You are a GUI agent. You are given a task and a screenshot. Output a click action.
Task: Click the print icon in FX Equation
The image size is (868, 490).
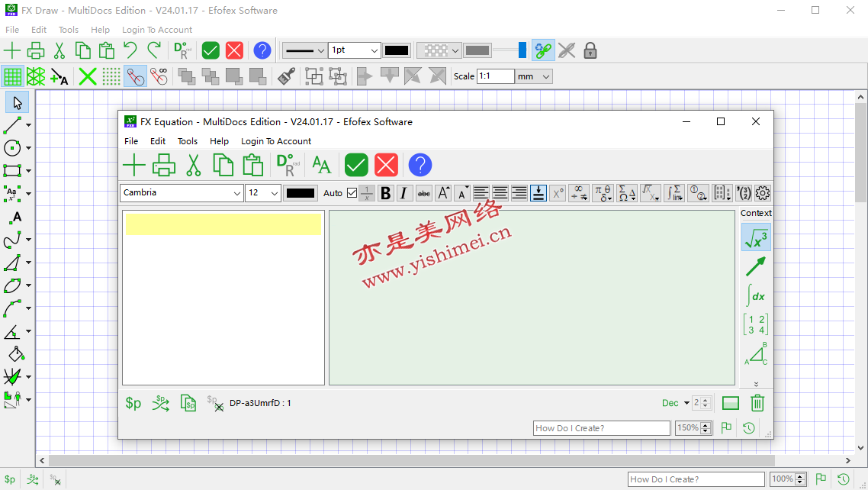pos(164,165)
